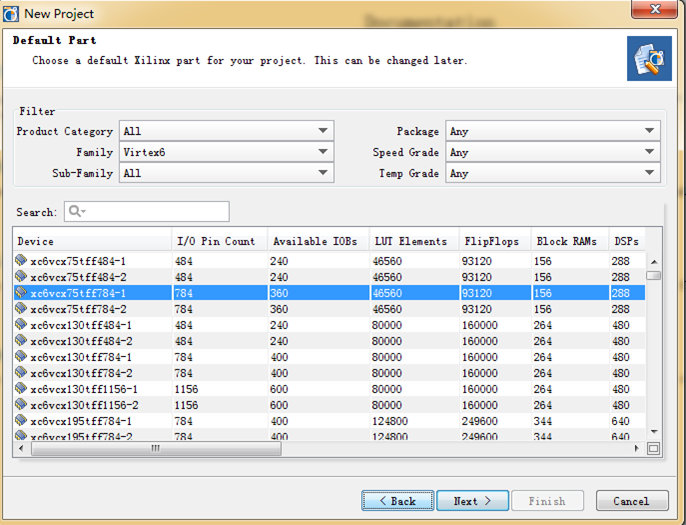
Task: Select device xc6vcx130tff1156-2
Action: (x=329, y=405)
